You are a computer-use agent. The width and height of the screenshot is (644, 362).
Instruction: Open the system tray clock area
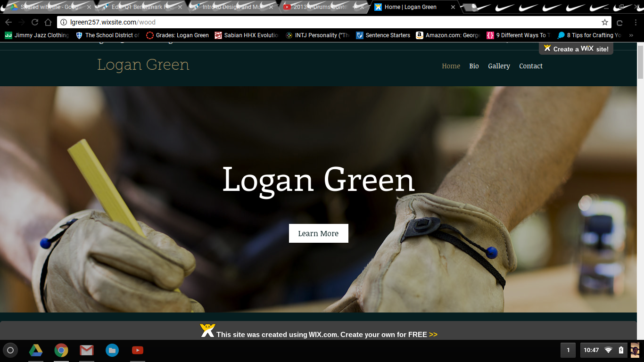tap(591, 350)
